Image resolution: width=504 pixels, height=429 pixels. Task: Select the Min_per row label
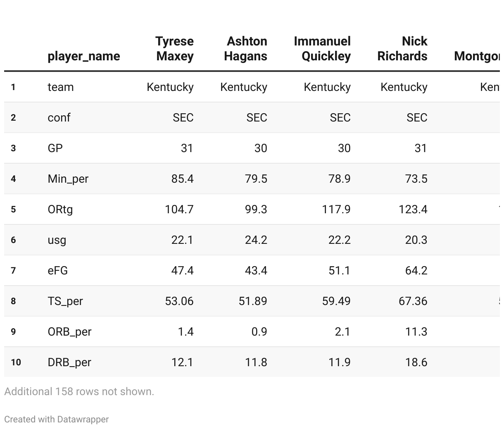click(x=68, y=179)
